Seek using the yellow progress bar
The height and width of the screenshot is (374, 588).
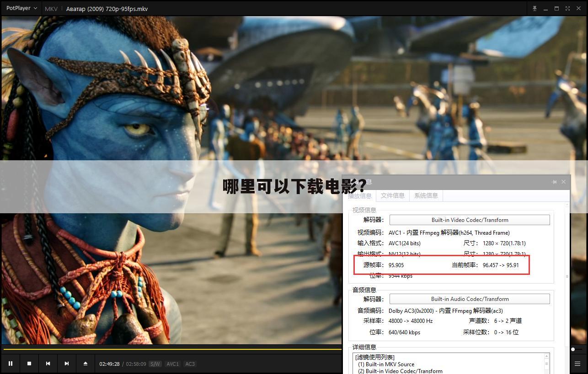point(172,349)
